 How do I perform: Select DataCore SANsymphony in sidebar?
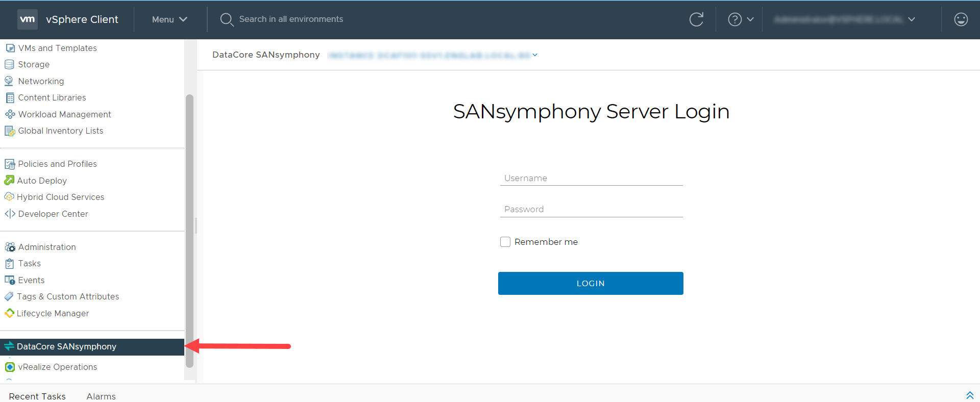(92, 347)
